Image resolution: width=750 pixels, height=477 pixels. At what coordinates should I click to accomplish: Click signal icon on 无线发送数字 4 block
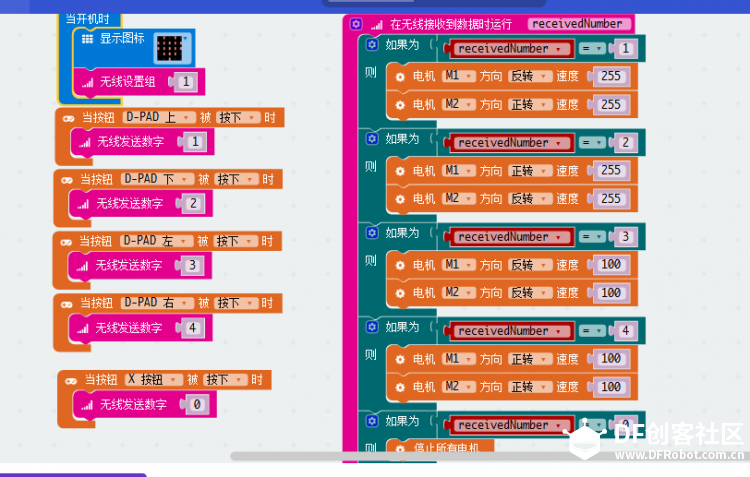coord(83,329)
